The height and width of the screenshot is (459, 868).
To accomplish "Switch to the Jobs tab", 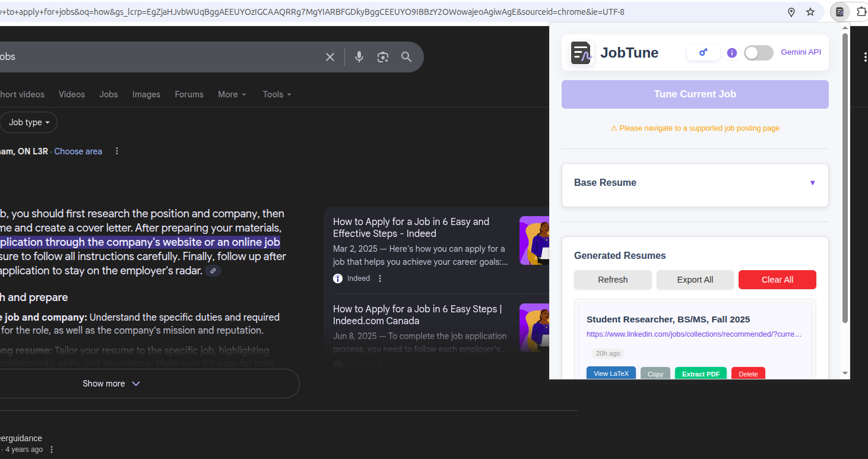I will [x=109, y=94].
